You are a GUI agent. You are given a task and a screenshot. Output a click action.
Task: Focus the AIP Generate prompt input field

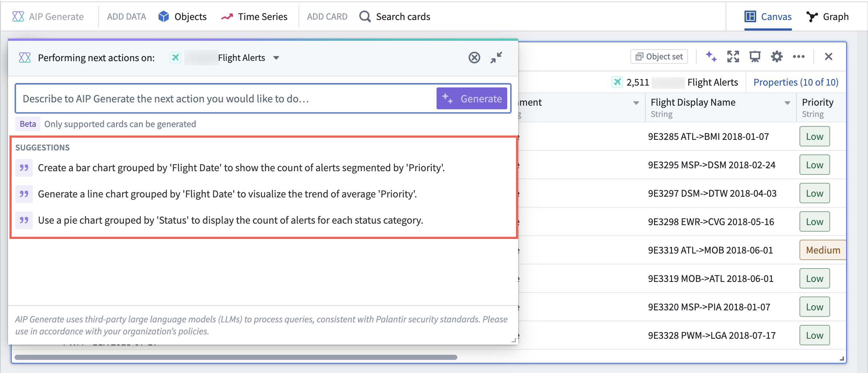(x=226, y=99)
